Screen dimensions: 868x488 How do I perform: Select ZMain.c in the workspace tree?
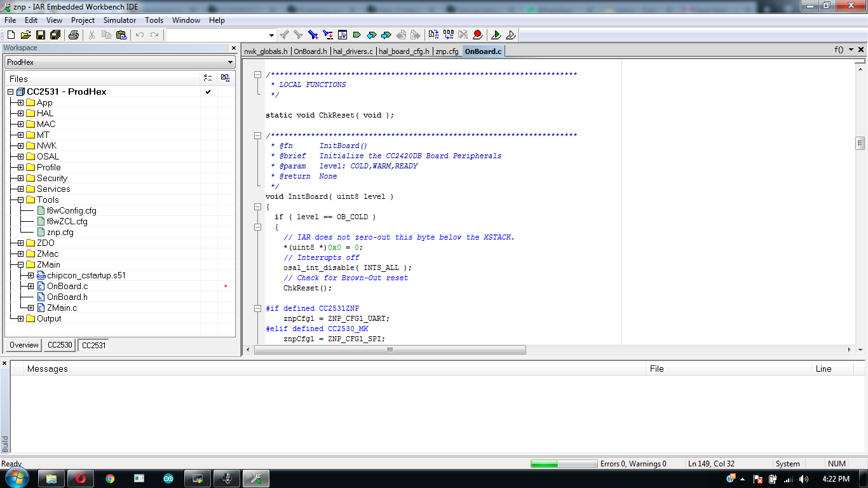click(62, 308)
